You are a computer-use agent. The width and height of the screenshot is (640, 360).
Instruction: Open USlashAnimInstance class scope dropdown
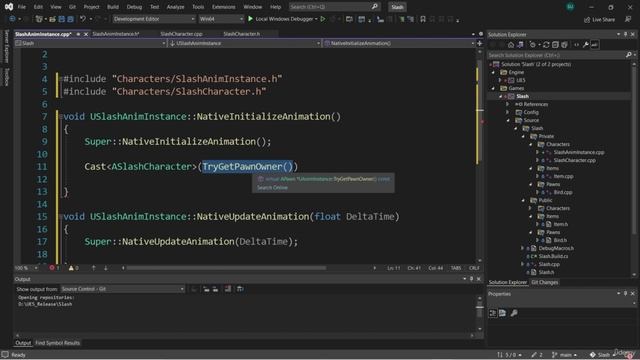pyautogui.click(x=244, y=43)
